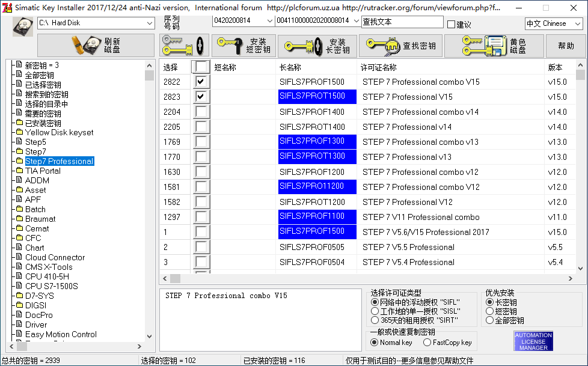Screen dimensions: 588x366
Task: Open Yellow Disk keyset folder
Action: tap(59, 132)
